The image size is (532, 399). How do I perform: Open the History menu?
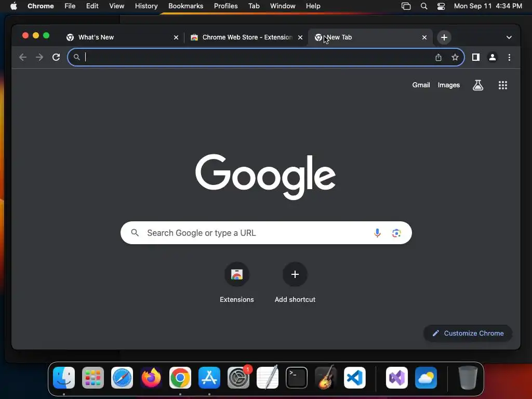click(146, 6)
